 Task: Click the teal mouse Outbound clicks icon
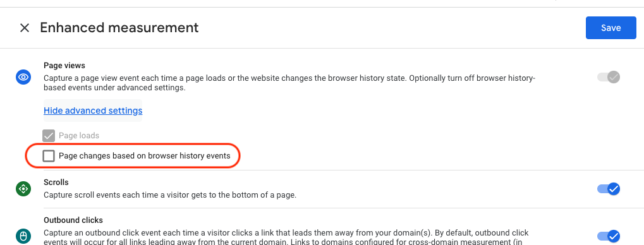[24, 236]
